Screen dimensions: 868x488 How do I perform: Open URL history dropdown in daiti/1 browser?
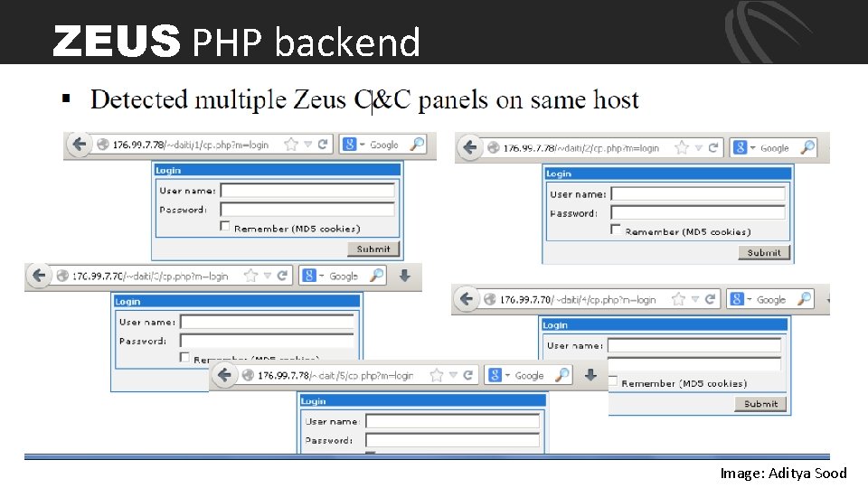pos(307,145)
